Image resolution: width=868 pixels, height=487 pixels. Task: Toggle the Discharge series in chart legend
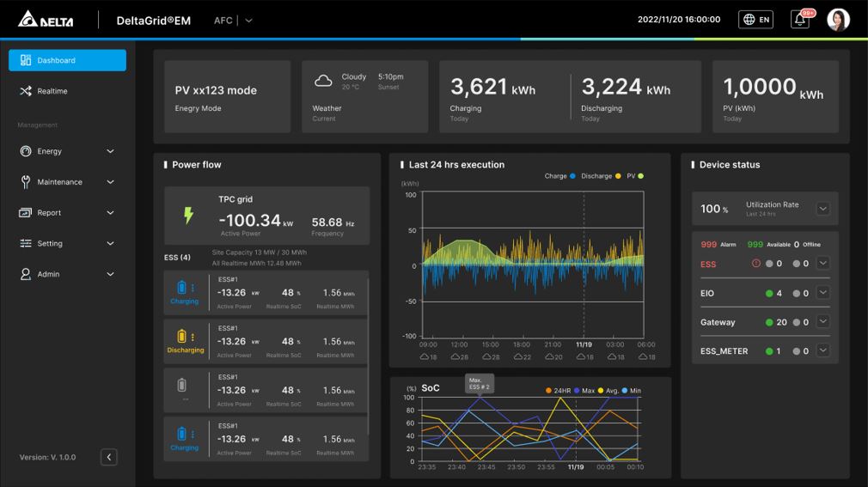(x=618, y=176)
